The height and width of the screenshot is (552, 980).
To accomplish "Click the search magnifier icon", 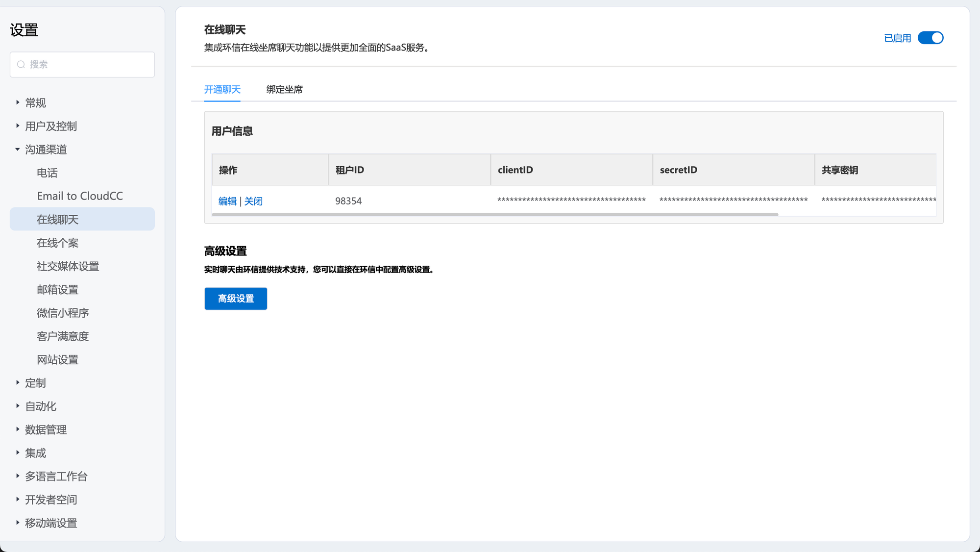I will 21,65.
